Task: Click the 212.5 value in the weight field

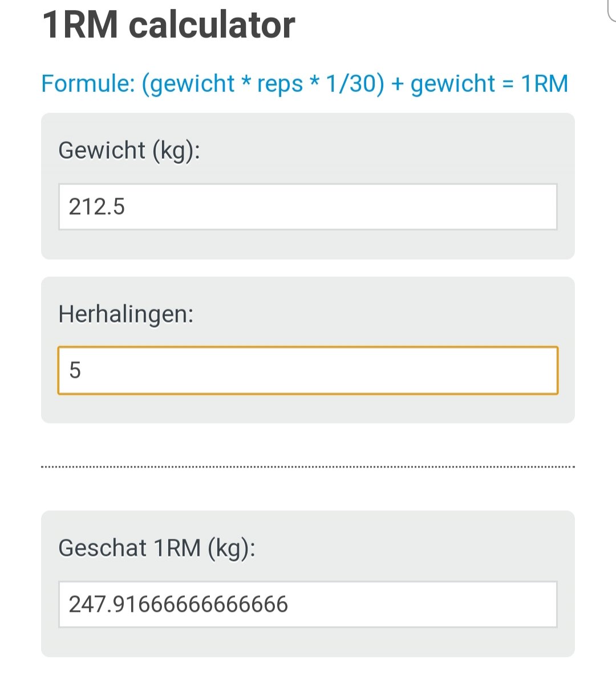Action: coord(96,207)
